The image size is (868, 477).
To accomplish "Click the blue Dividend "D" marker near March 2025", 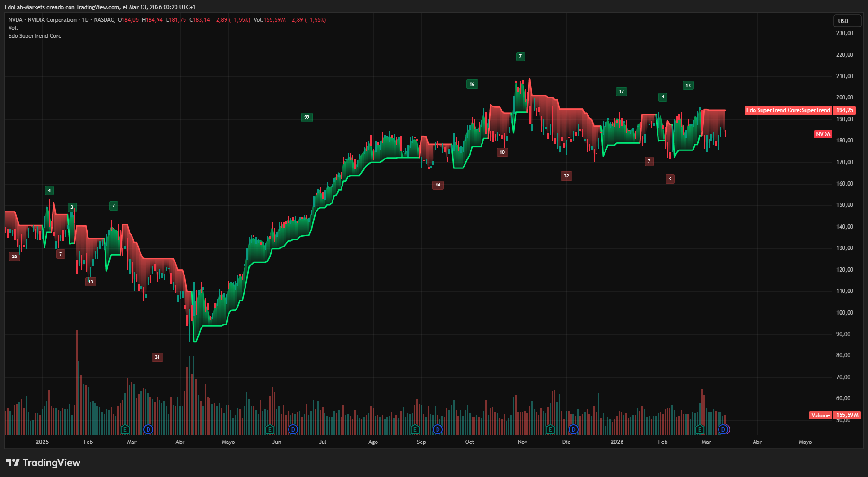I will [x=148, y=430].
